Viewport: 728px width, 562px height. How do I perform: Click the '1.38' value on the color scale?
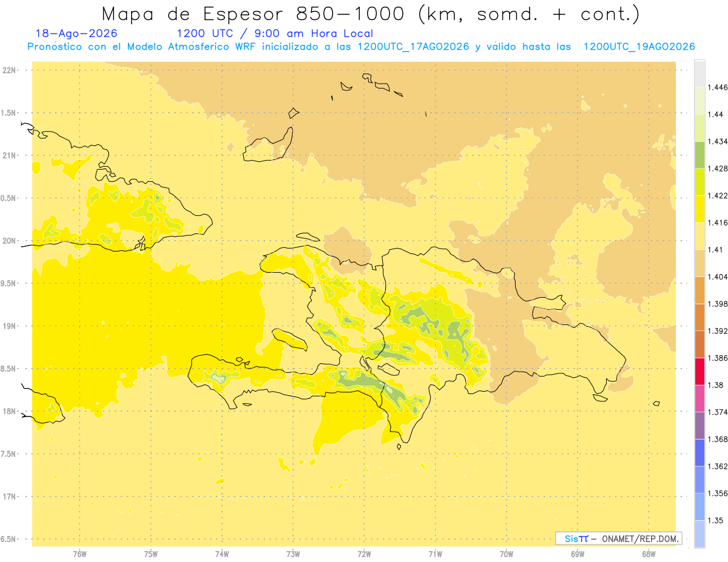(716, 385)
